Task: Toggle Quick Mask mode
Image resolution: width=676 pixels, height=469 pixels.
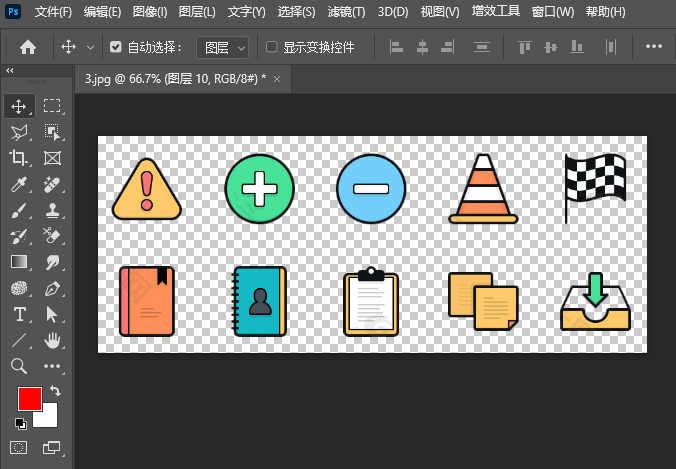Action: coord(19,447)
